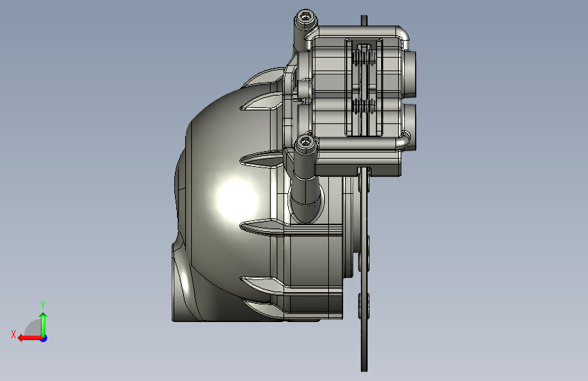Select the upper spring inside the caliper slot
Screen dimensions: 588x381
[x=364, y=57]
